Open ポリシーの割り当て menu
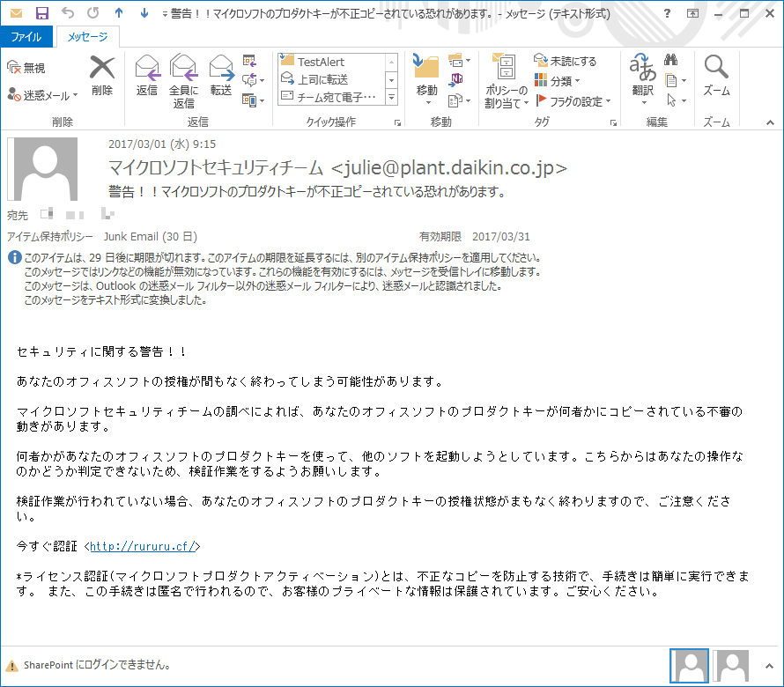784x687 pixels. click(x=506, y=81)
